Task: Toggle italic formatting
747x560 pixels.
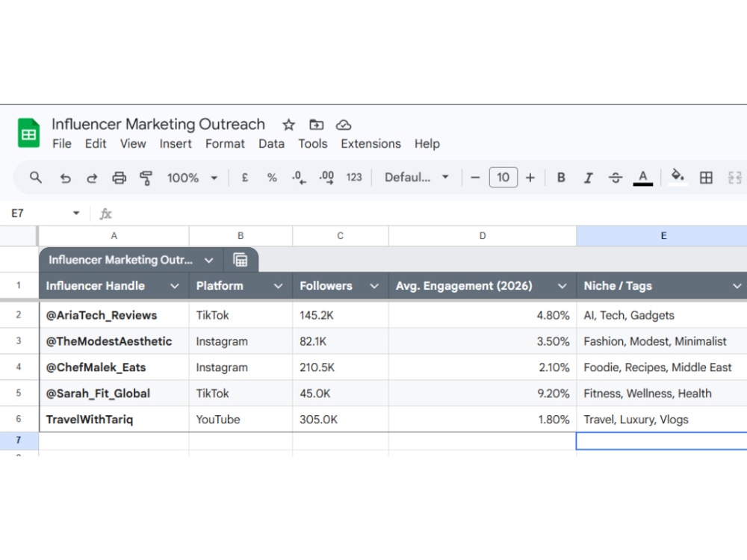Action: [x=589, y=178]
